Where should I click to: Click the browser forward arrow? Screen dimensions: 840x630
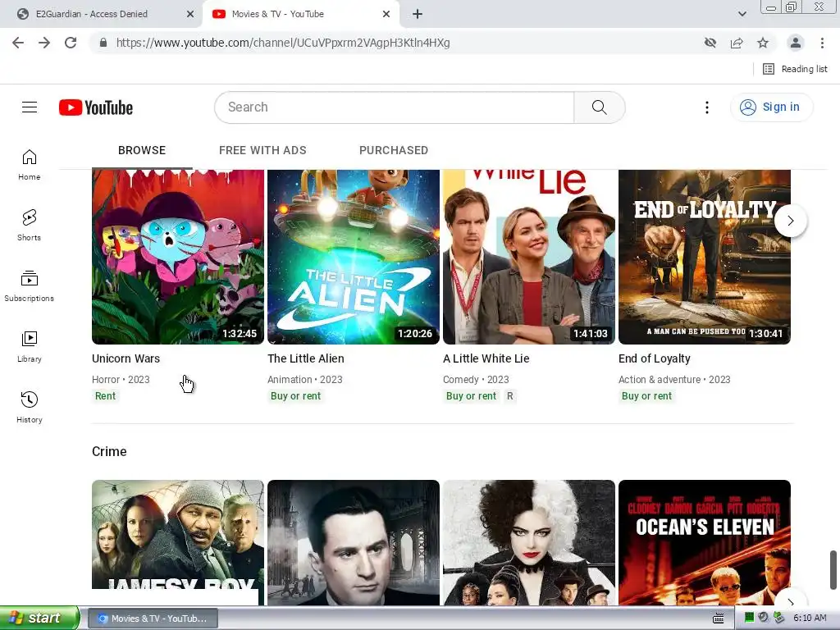pyautogui.click(x=44, y=43)
